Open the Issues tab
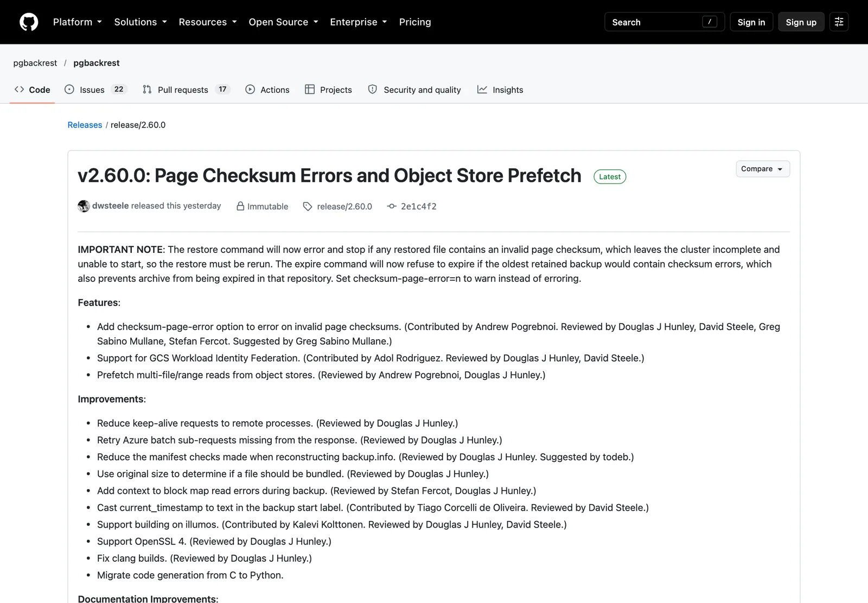The height and width of the screenshot is (603, 868). coord(95,90)
